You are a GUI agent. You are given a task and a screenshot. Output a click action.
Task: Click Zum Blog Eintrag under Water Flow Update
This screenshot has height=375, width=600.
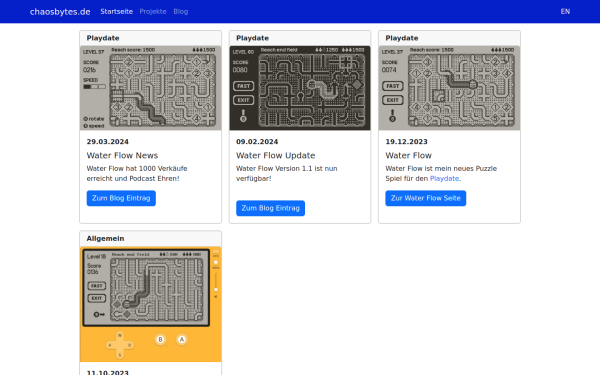click(271, 208)
